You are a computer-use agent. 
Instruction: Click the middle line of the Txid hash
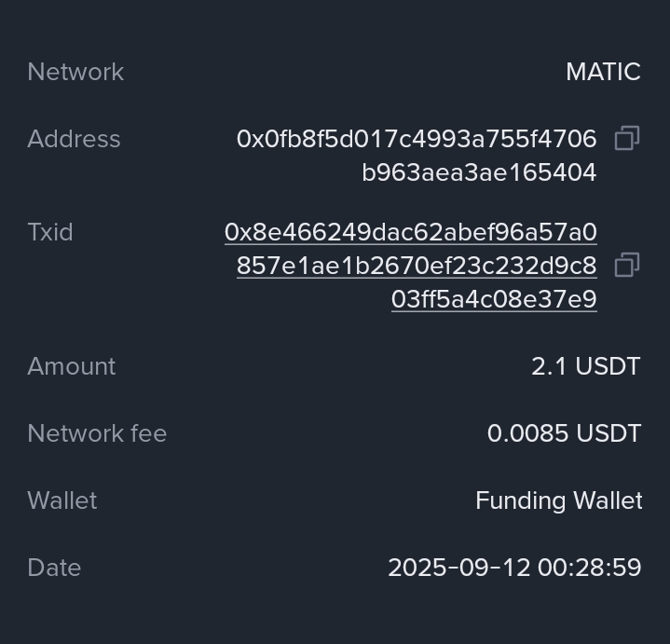tap(417, 266)
